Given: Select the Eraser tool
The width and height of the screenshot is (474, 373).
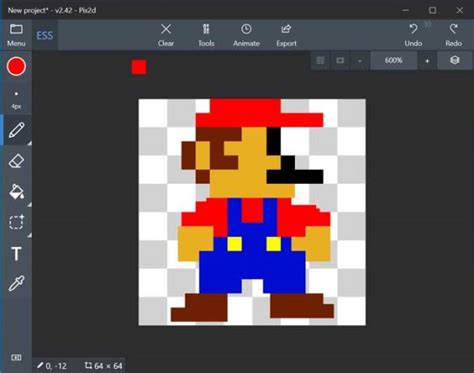Looking at the screenshot, I should [16, 161].
